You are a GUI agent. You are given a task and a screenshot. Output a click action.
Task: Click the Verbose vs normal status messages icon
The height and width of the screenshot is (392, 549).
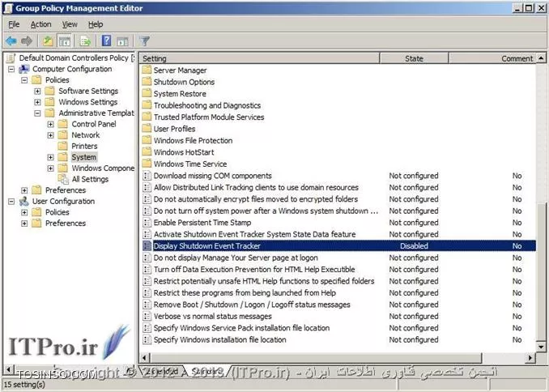pos(147,316)
